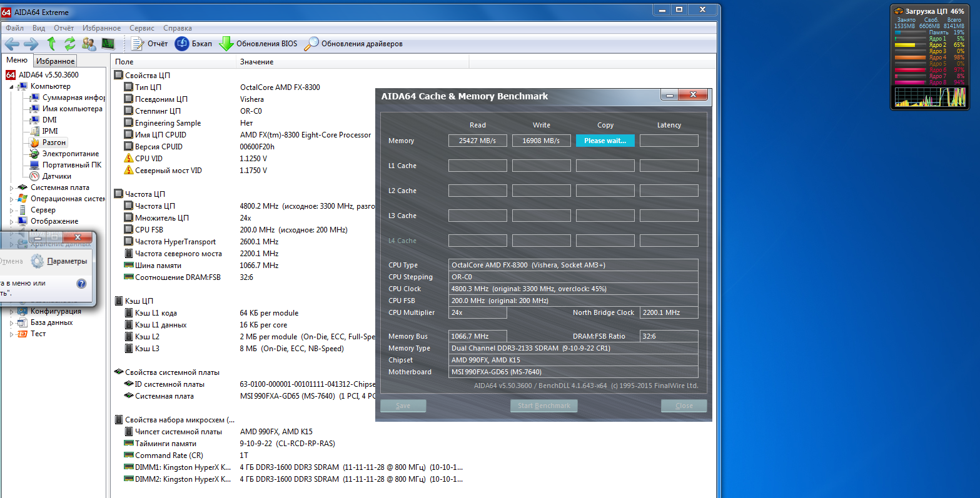Select the Степпинг ЦП row

coord(244,111)
